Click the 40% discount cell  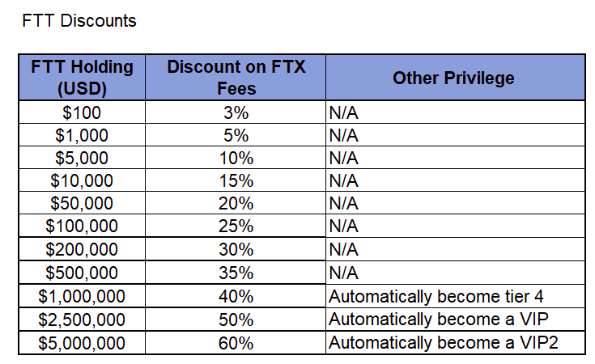point(236,296)
